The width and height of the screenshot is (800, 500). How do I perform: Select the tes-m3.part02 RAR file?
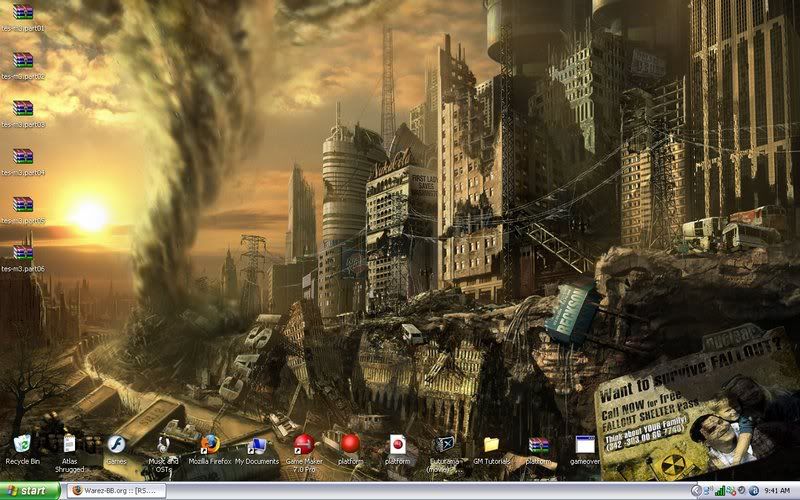23,61
